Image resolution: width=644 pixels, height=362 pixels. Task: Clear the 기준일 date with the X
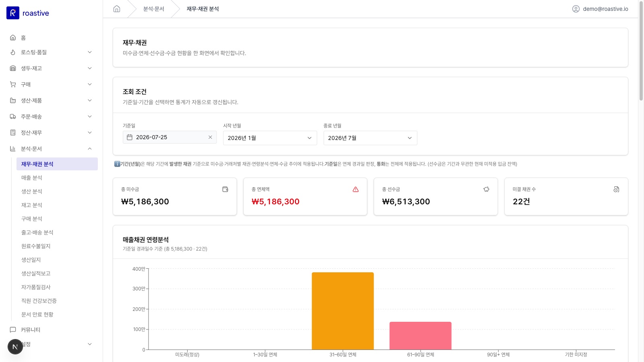coord(210,137)
